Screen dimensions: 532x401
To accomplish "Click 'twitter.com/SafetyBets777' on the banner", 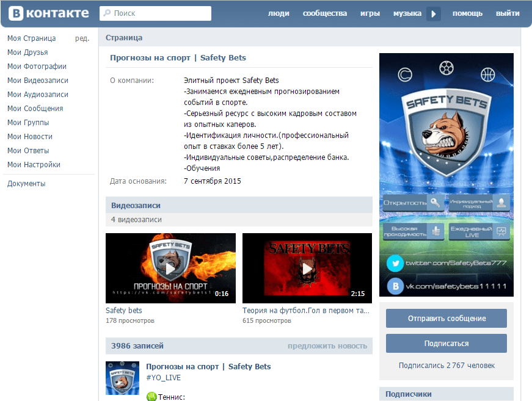I will pyautogui.click(x=456, y=263).
